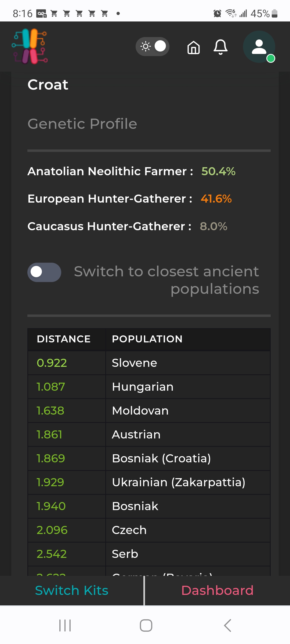Tap Anatolian Neolithic Farmer 50.4% value
Viewport: 290px width, 644px height.
tap(218, 171)
